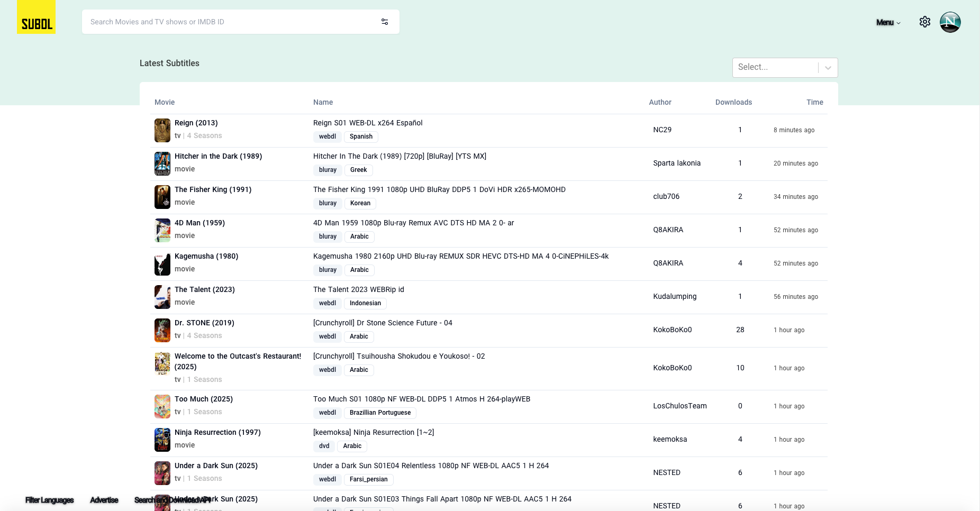Click the Author column header
The image size is (980, 511).
point(660,102)
